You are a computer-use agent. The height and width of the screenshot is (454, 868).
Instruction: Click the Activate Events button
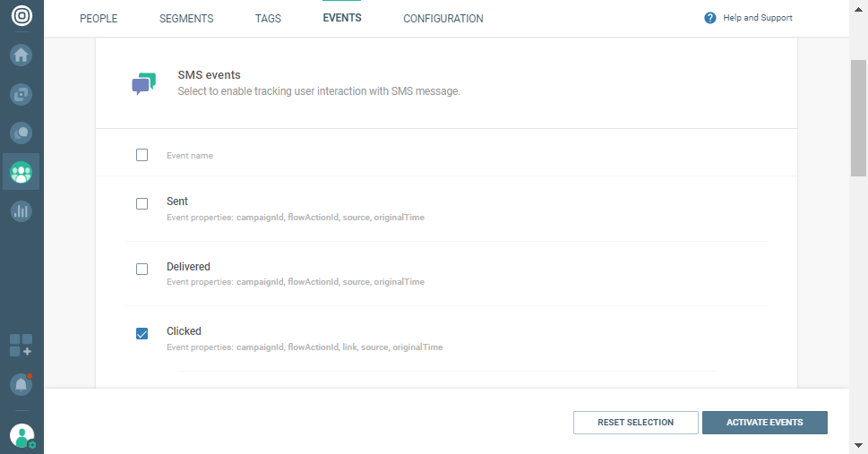point(764,423)
